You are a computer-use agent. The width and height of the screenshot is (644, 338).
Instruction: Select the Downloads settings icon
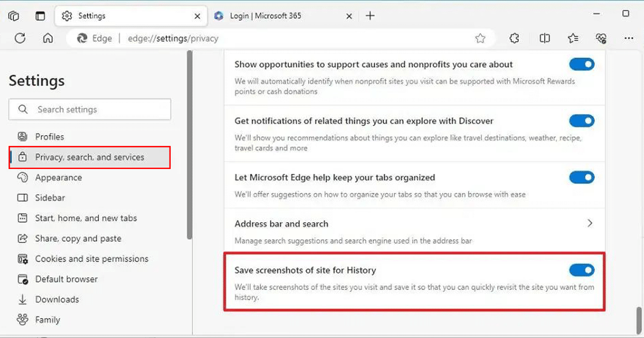pos(21,299)
